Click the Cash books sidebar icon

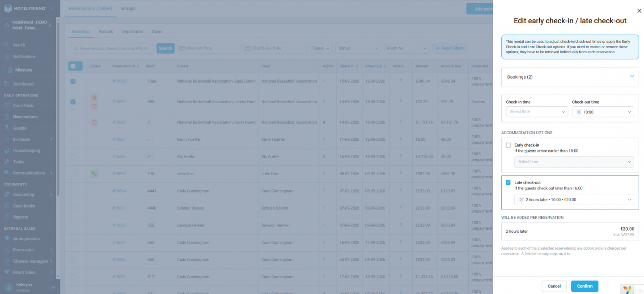pos(7,206)
